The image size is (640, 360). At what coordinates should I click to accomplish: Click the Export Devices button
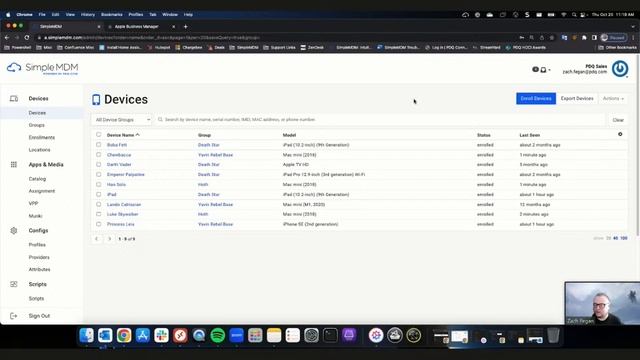[x=577, y=98]
